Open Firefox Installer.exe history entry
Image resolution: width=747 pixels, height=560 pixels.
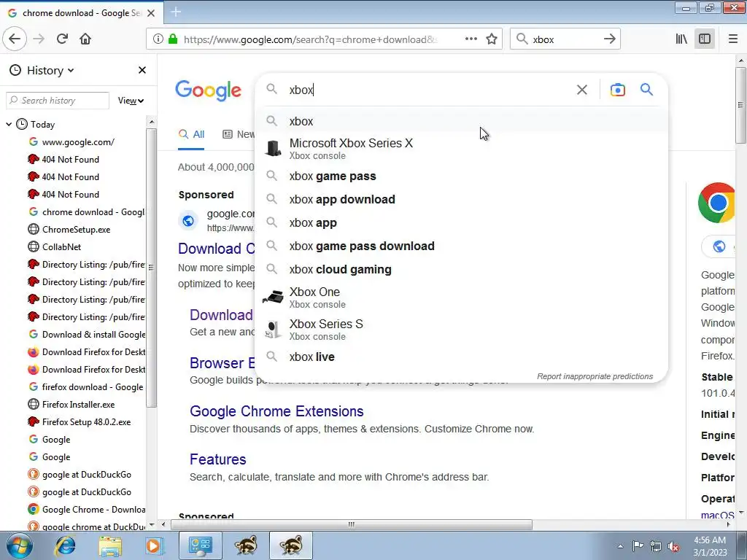[x=78, y=405]
